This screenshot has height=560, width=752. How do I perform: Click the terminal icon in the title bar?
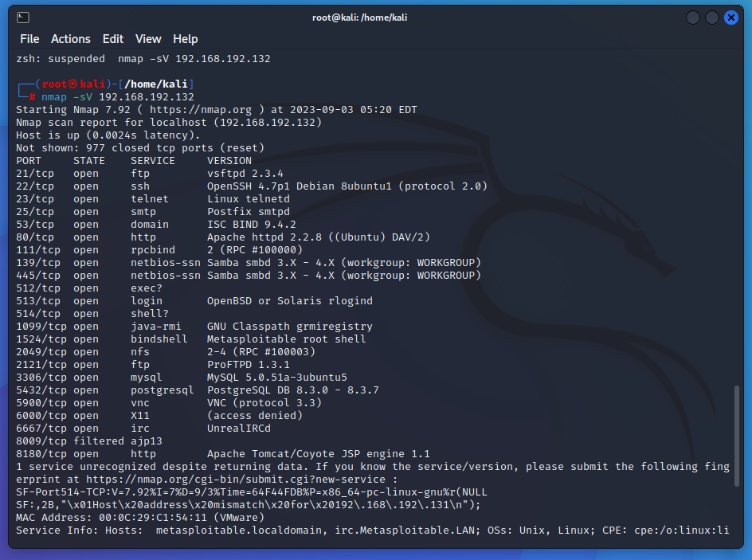[x=23, y=18]
